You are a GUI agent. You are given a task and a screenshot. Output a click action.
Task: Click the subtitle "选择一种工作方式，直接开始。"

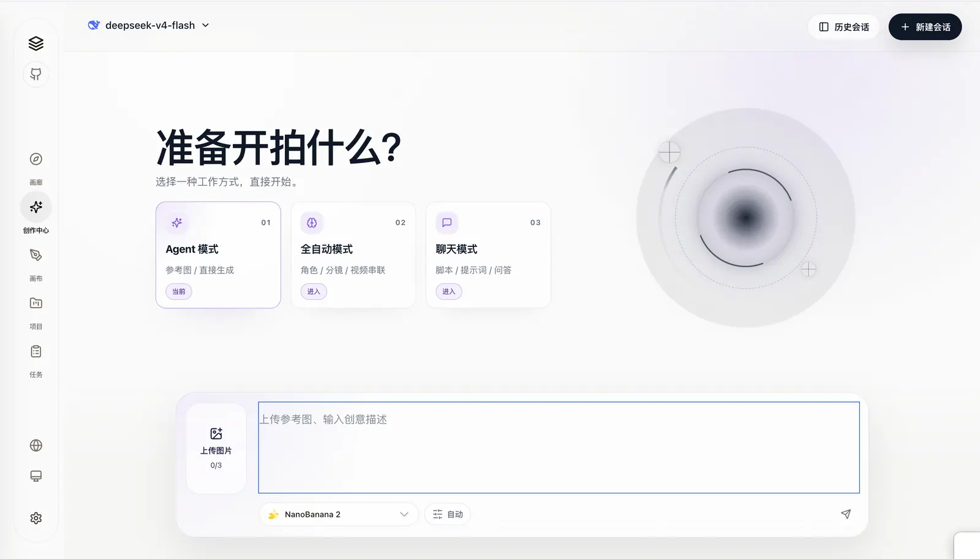[x=228, y=182]
